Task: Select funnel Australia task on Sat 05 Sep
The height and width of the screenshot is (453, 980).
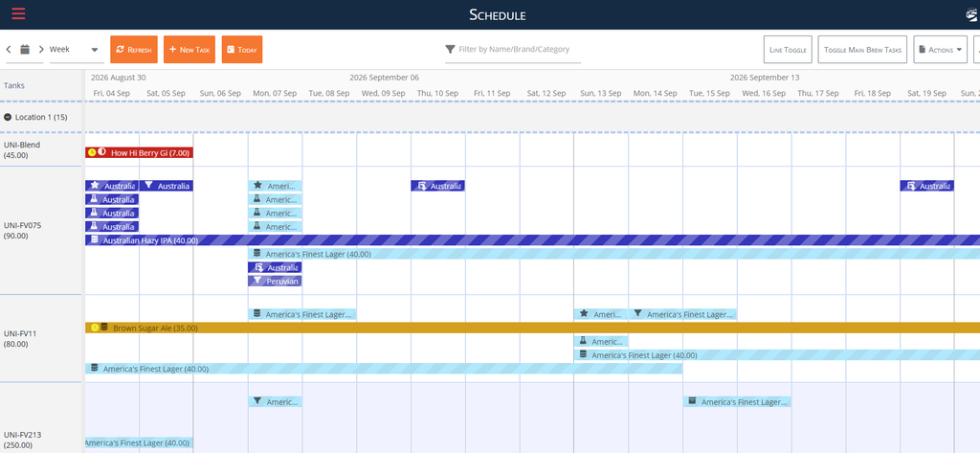Action: click(167, 186)
